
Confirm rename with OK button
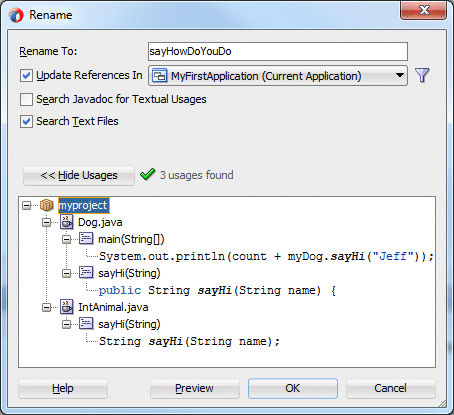[293, 388]
